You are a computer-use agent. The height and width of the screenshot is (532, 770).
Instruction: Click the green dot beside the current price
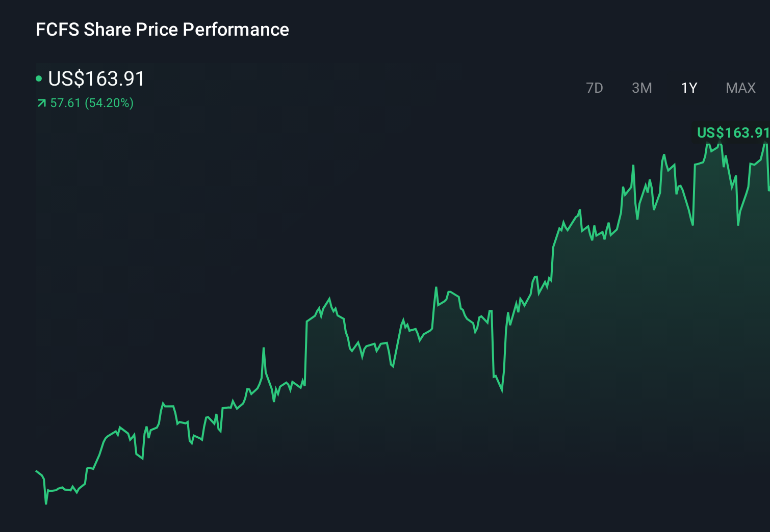(38, 78)
